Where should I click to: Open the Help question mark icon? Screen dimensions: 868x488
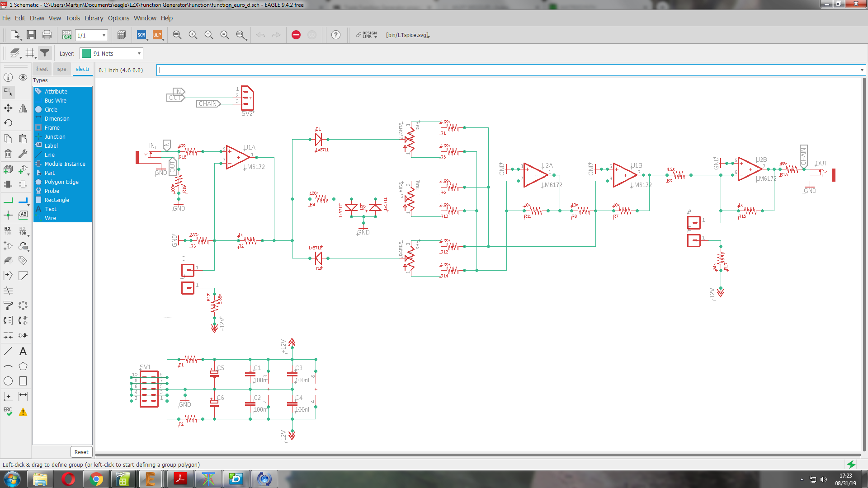tap(336, 35)
